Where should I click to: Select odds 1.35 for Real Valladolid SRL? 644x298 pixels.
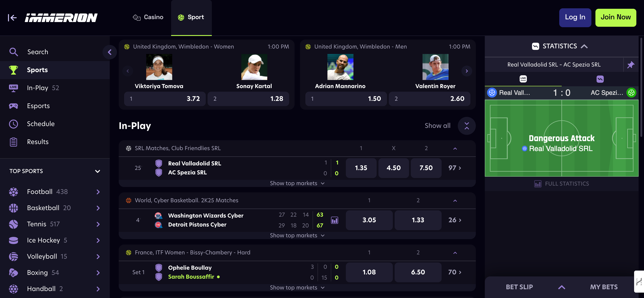click(361, 168)
